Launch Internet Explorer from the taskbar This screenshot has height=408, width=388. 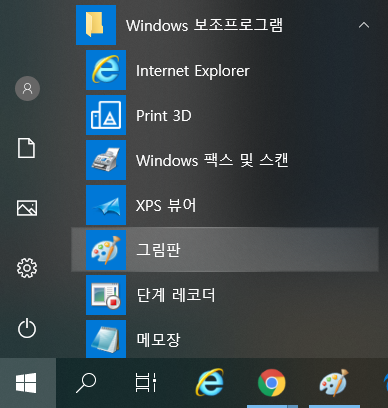pyautogui.click(x=209, y=382)
